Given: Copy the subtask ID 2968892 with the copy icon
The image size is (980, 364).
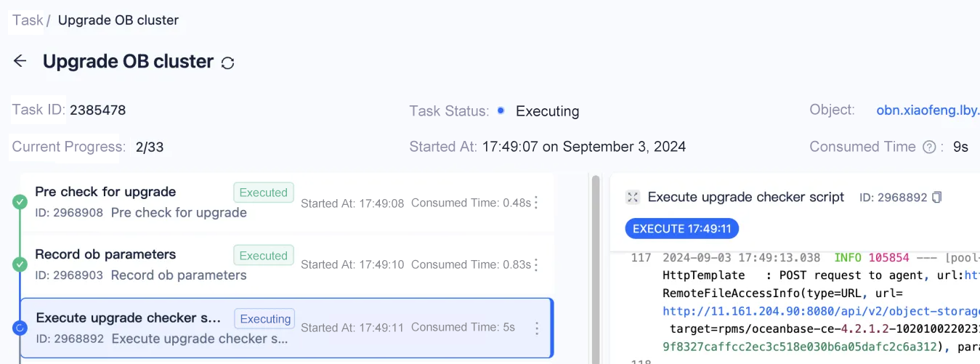Looking at the screenshot, I should point(937,197).
